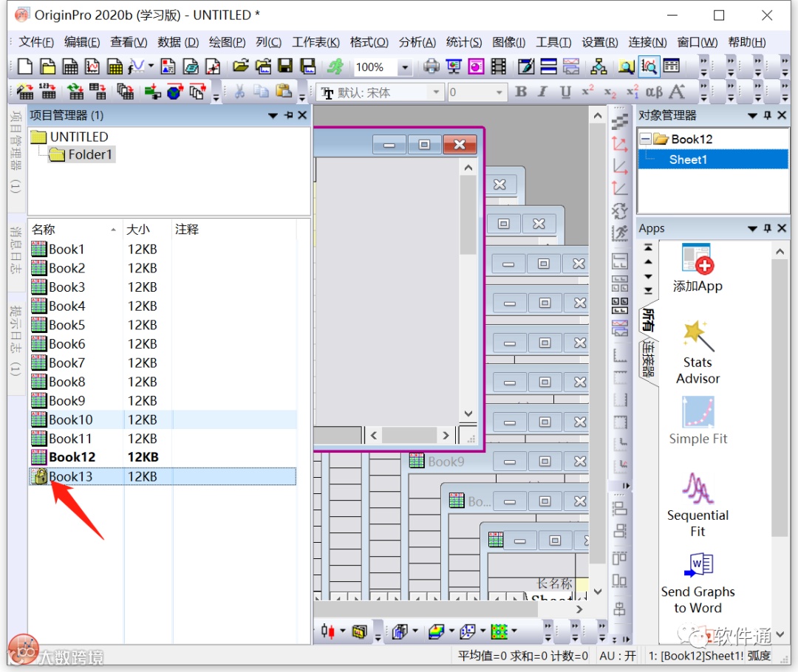798x672 pixels.
Task: Switch to the 连接器 apps tab
Action: coord(647,359)
